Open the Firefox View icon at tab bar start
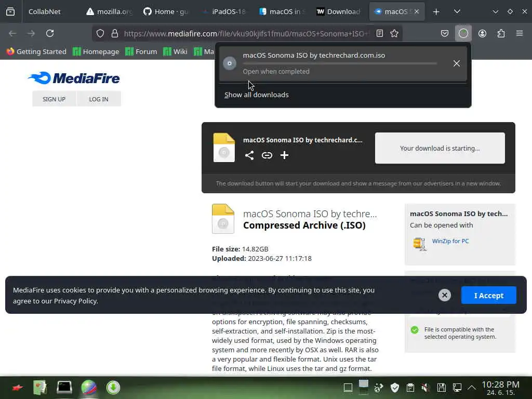The width and height of the screenshot is (532, 399). pyautogui.click(x=10, y=11)
